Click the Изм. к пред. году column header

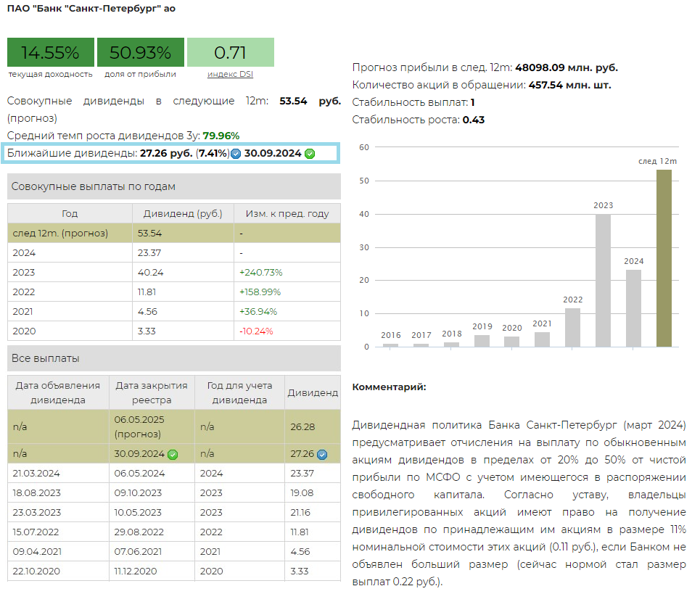(x=287, y=214)
